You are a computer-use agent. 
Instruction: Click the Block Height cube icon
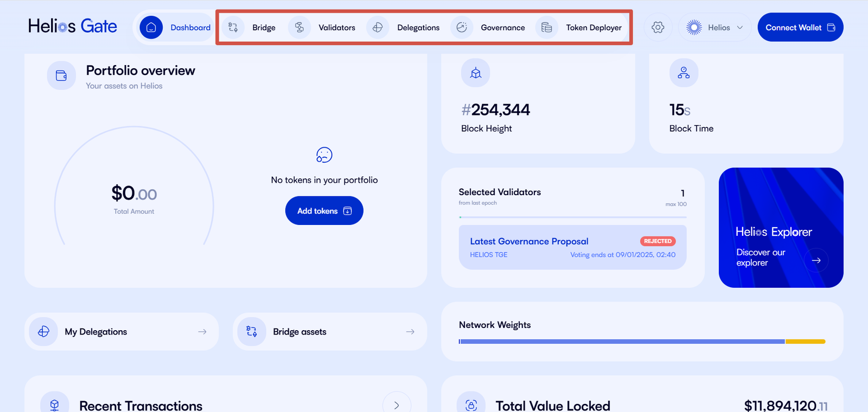[x=476, y=73]
